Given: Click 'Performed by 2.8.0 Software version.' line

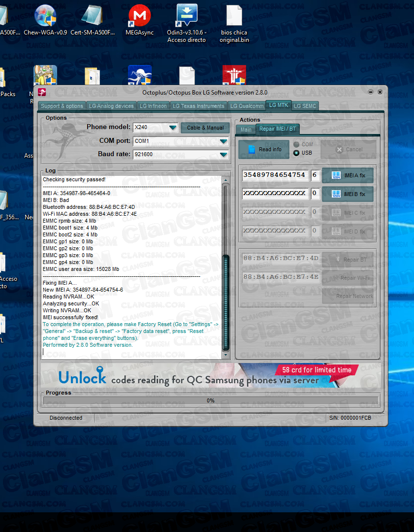Looking at the screenshot, I should [x=88, y=345].
